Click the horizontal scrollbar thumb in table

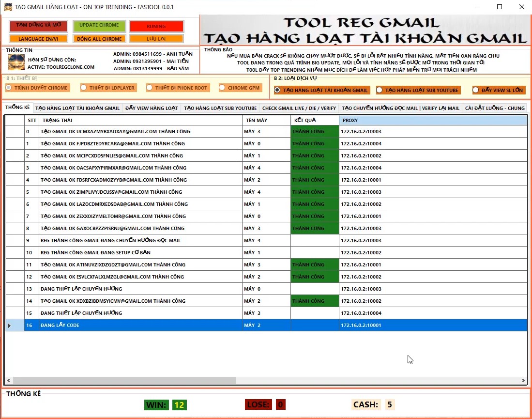coord(124,381)
